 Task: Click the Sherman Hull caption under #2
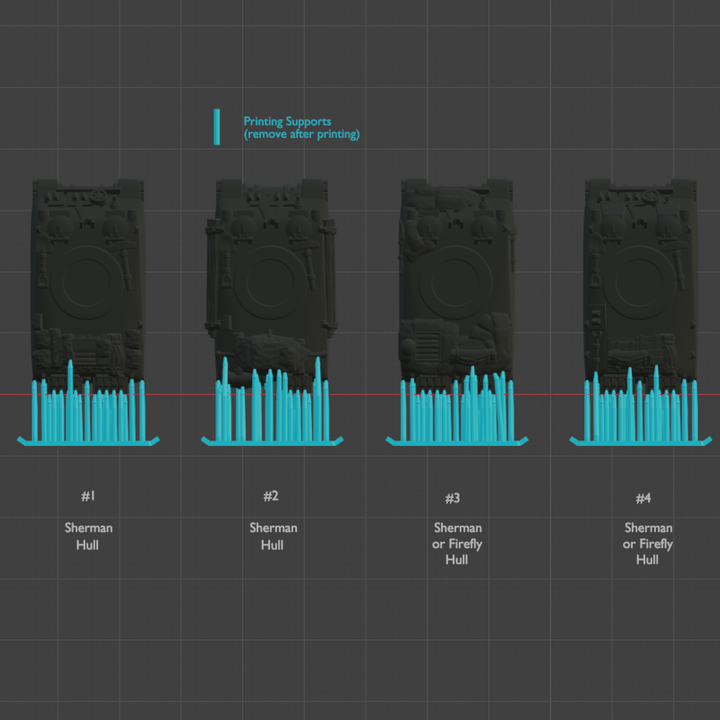click(x=273, y=536)
